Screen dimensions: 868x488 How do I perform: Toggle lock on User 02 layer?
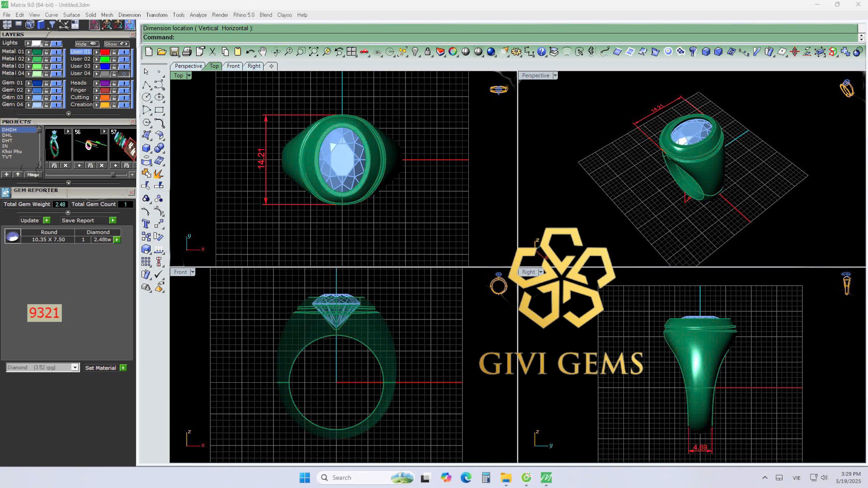pos(114,59)
